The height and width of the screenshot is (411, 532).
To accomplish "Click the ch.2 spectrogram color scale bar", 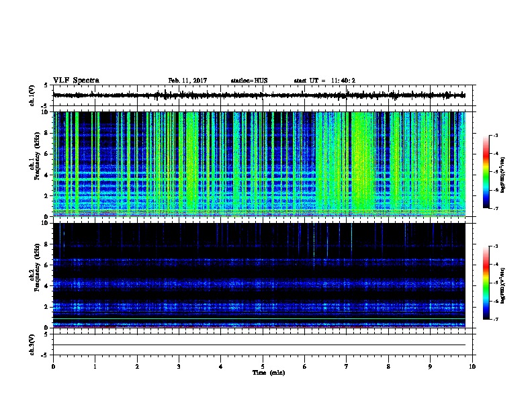I will coord(486,283).
